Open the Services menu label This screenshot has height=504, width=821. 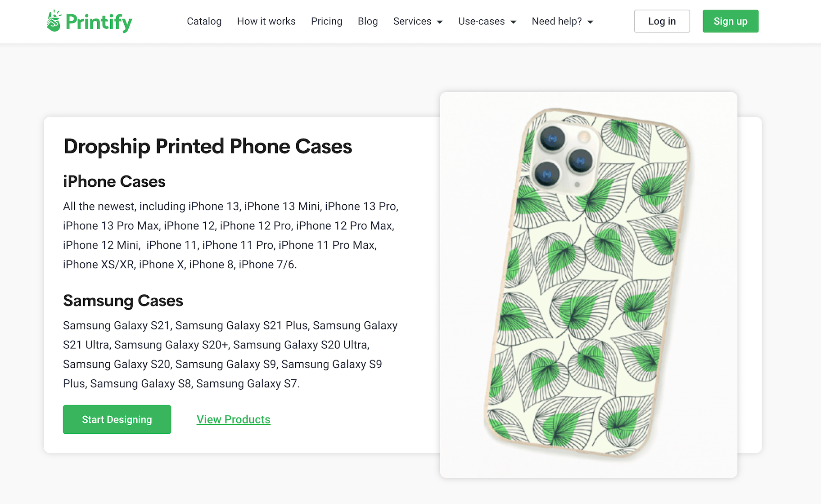(x=412, y=21)
